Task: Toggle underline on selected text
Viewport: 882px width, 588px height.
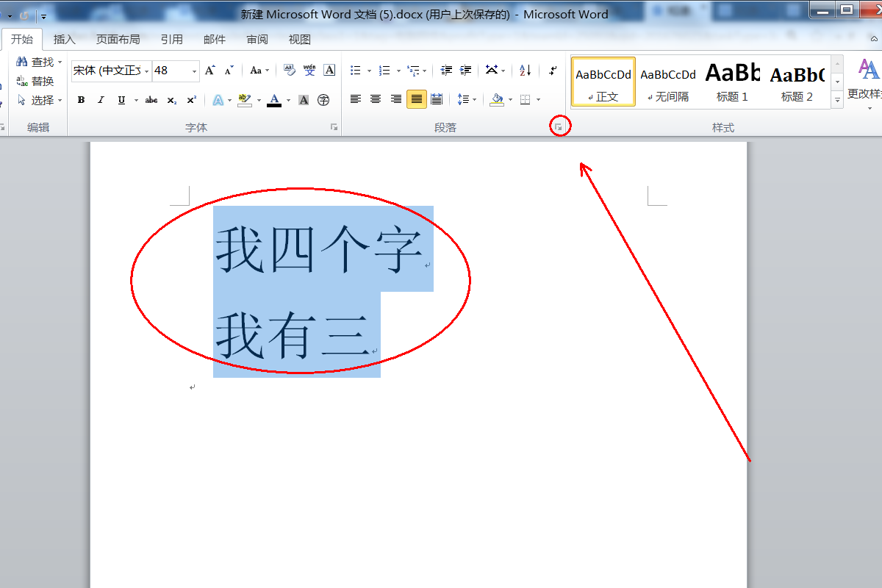Action: pos(121,100)
